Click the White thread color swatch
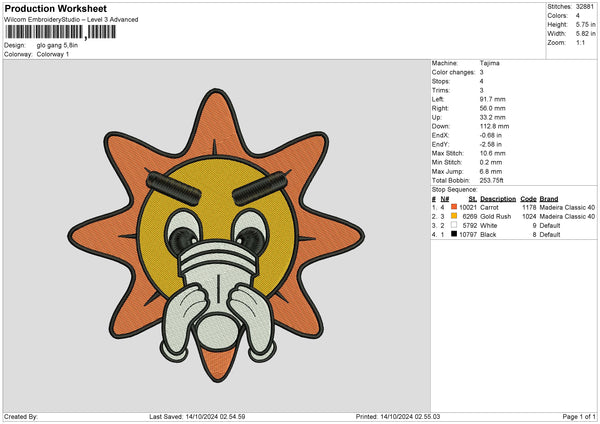This screenshot has width=600, height=424. 452,225
